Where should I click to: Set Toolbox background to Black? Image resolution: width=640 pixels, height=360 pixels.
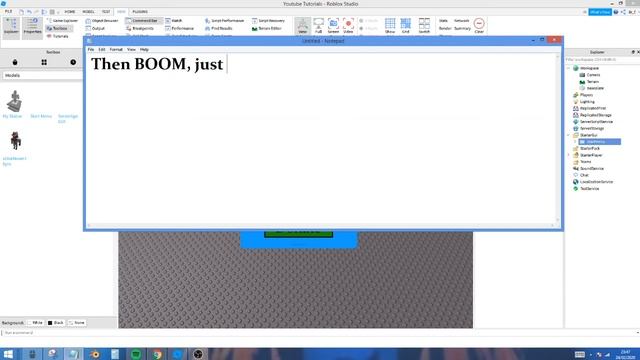pyautogui.click(x=56, y=323)
